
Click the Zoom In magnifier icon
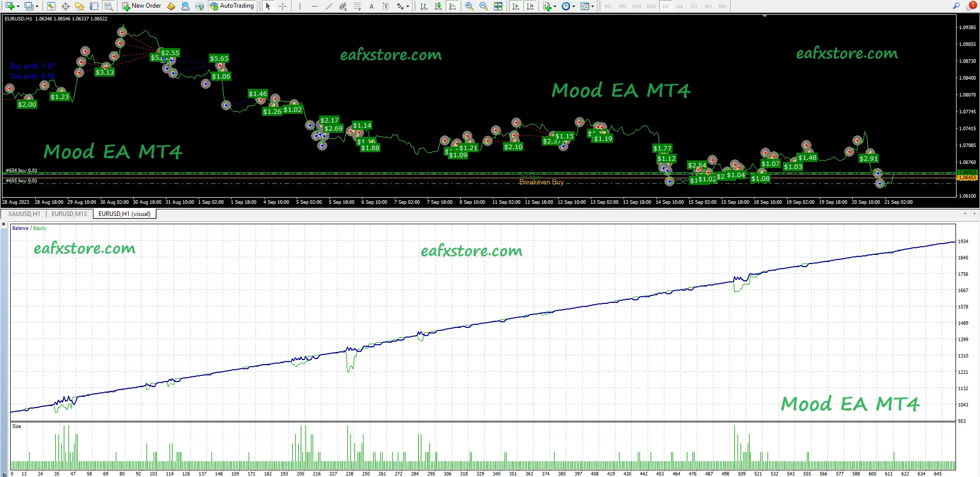click(x=469, y=6)
